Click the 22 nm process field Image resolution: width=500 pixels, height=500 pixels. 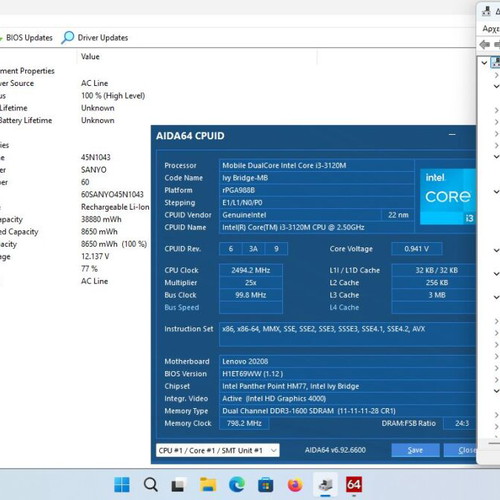tap(398, 215)
